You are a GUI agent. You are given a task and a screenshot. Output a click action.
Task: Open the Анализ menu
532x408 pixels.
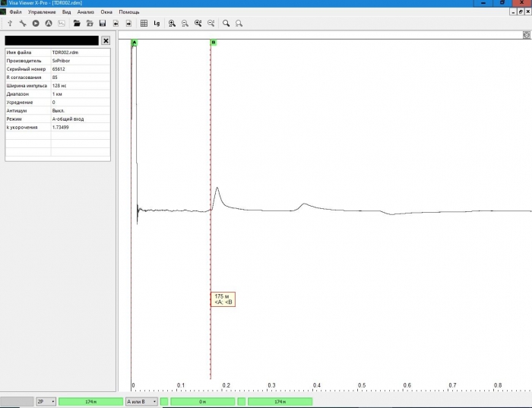point(85,12)
